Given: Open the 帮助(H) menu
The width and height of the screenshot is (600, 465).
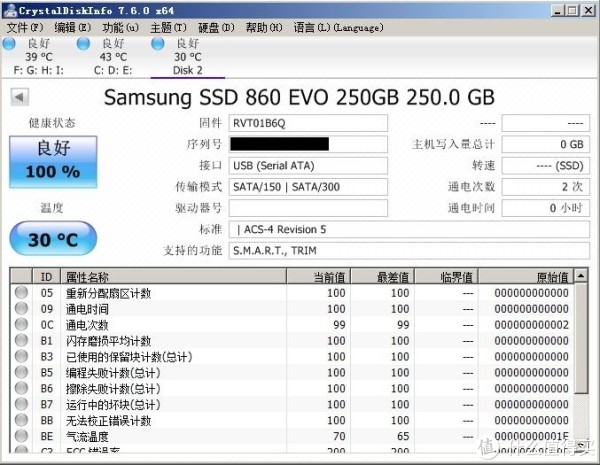Looking at the screenshot, I should click(x=264, y=28).
